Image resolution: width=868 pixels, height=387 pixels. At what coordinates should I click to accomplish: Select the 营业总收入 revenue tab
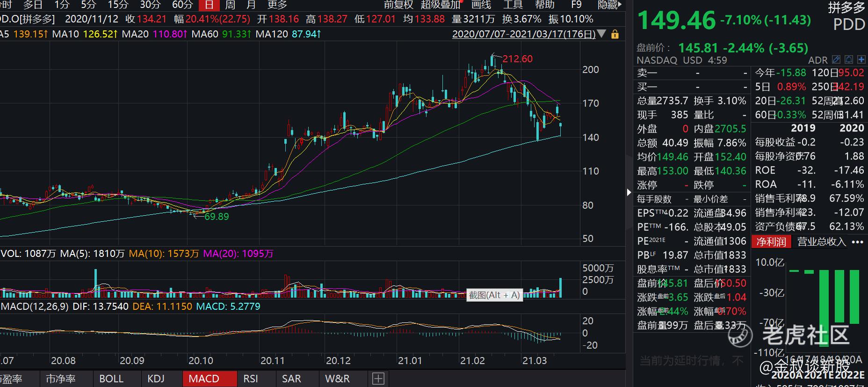tap(822, 241)
